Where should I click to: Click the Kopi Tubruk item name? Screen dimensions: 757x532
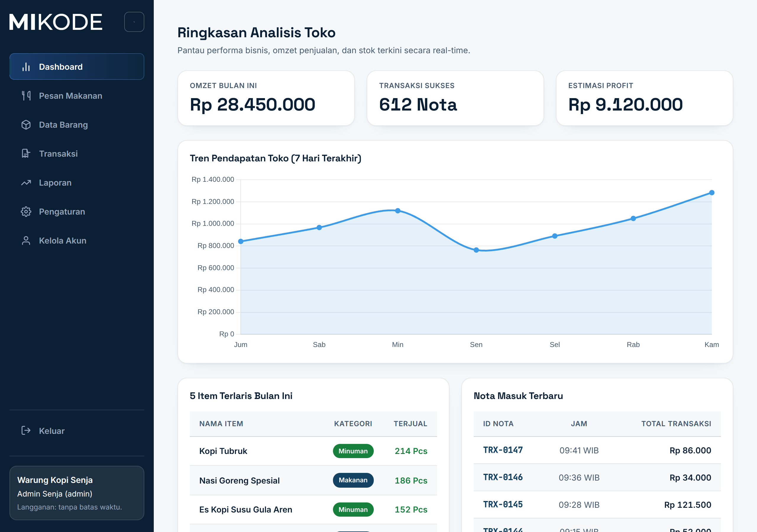click(223, 451)
